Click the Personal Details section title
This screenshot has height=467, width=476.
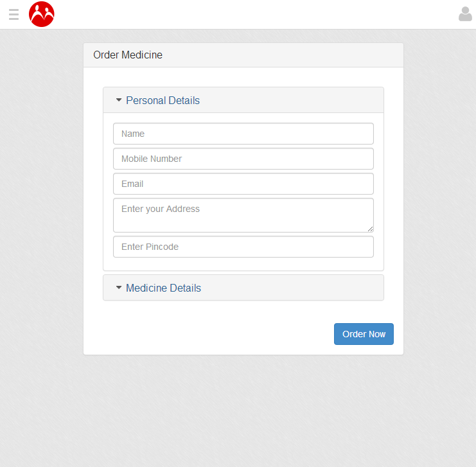tap(163, 100)
